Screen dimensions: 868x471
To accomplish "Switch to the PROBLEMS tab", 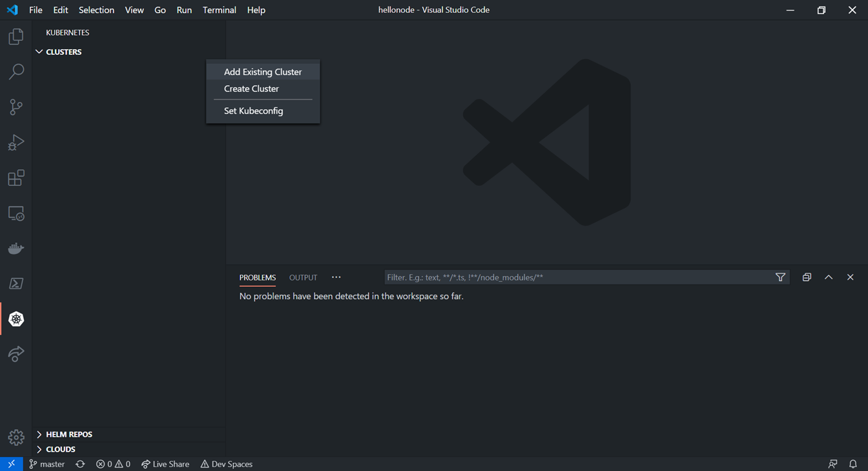I will coord(258,277).
